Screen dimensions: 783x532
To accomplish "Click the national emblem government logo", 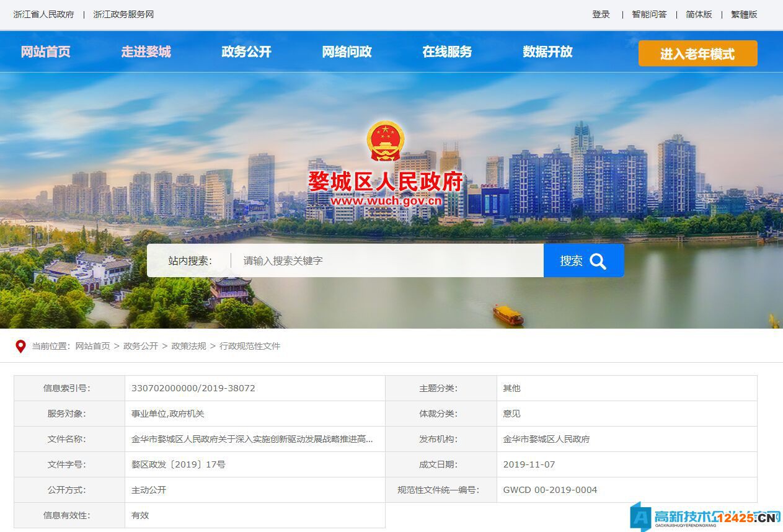I will 387,140.
